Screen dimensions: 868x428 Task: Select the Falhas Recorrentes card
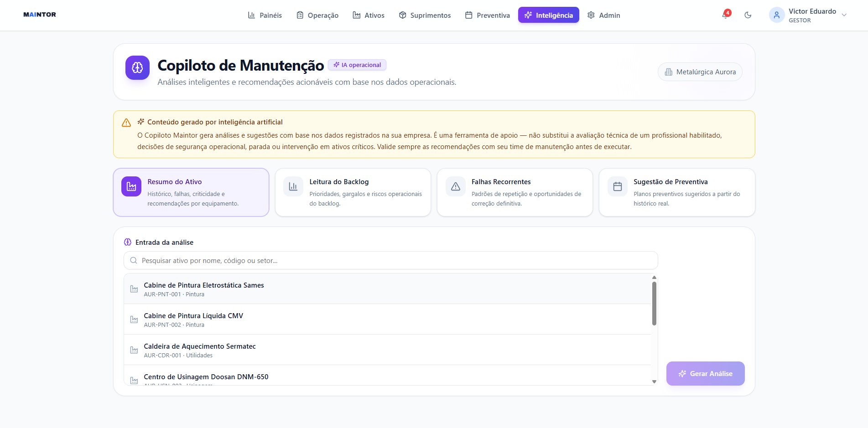(x=515, y=192)
